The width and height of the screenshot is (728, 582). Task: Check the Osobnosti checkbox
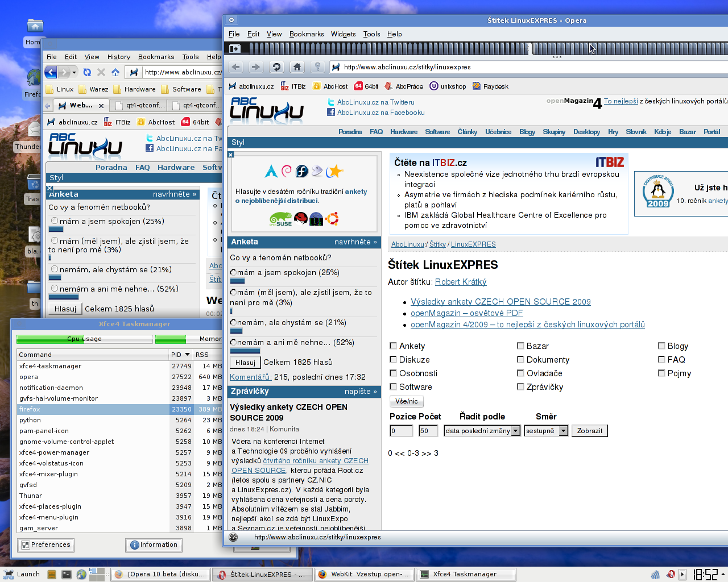[393, 373]
